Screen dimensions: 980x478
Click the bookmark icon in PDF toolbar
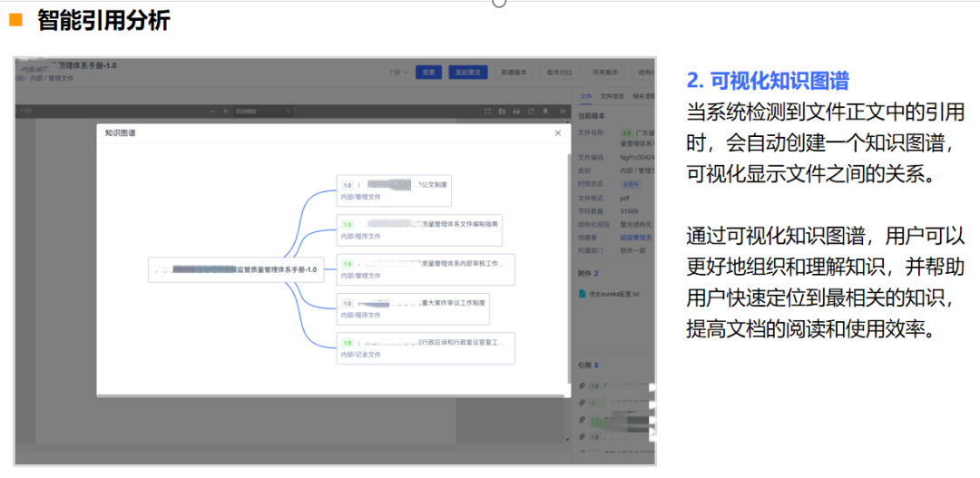point(545,112)
